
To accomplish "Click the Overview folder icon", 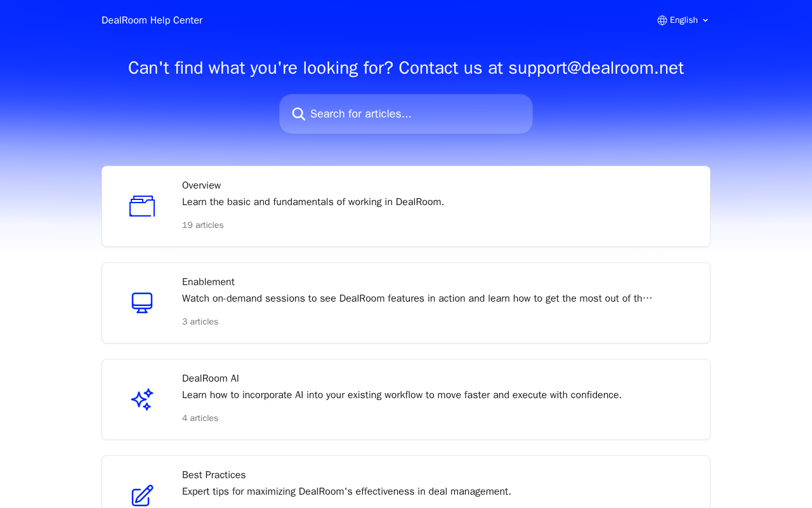I will 142,206.
